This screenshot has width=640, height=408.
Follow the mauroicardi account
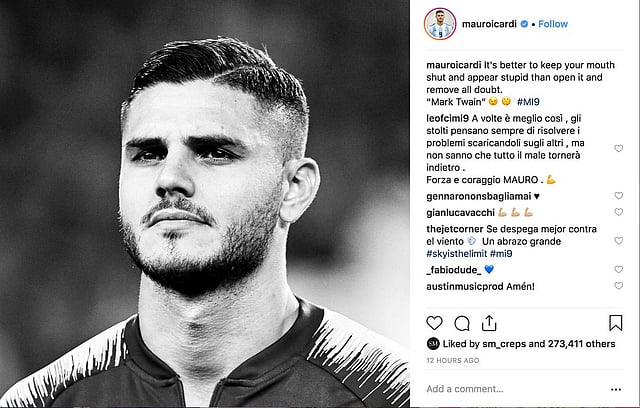(553, 24)
